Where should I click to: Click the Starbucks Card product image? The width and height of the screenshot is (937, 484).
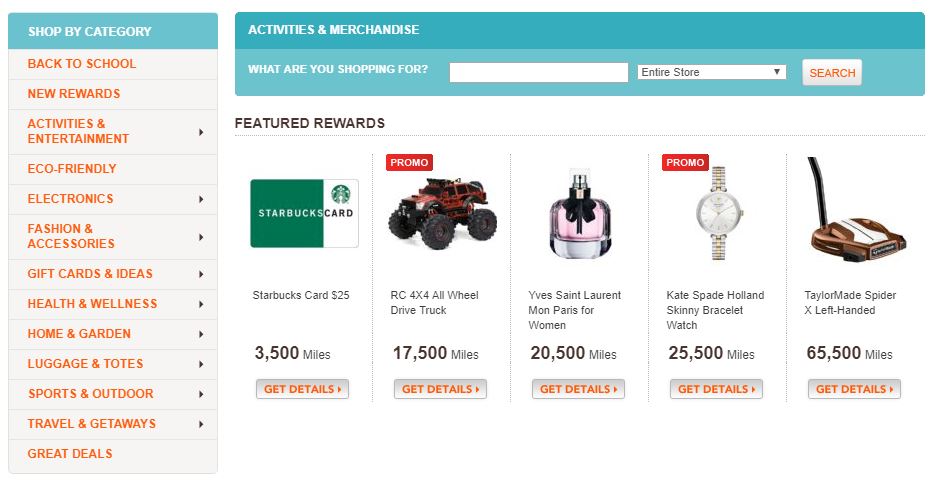[x=304, y=213]
